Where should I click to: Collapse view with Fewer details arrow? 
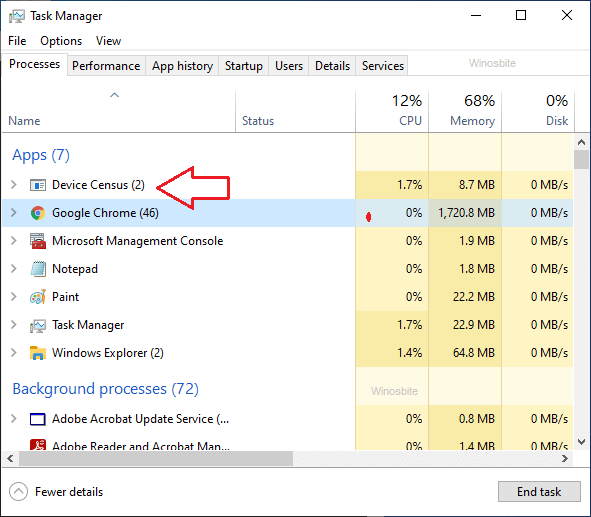[18, 492]
